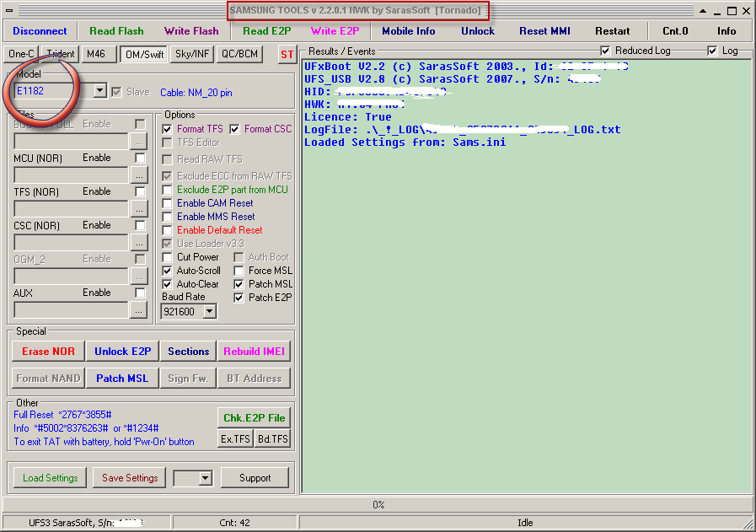Browse for CSC (NOR) file

(139, 243)
